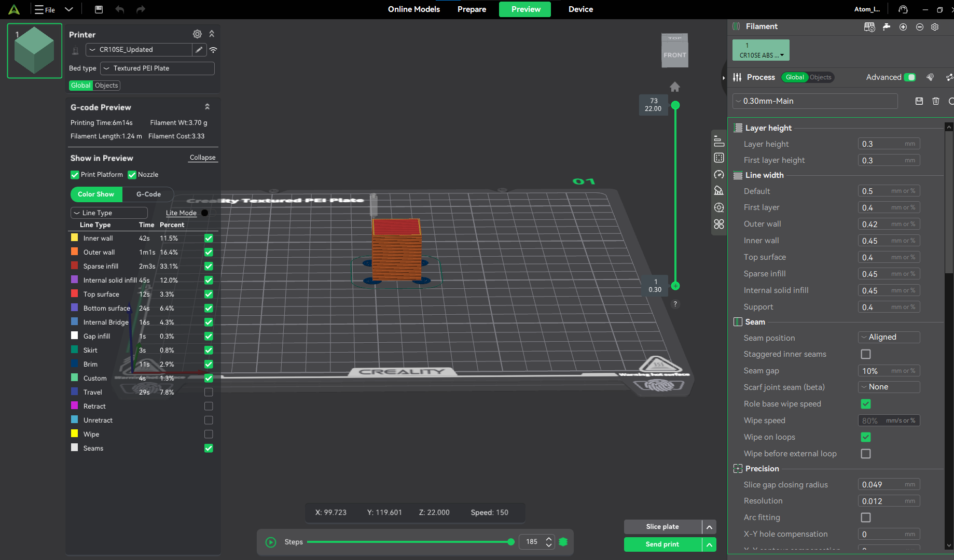Open the File menu

tap(45, 9)
